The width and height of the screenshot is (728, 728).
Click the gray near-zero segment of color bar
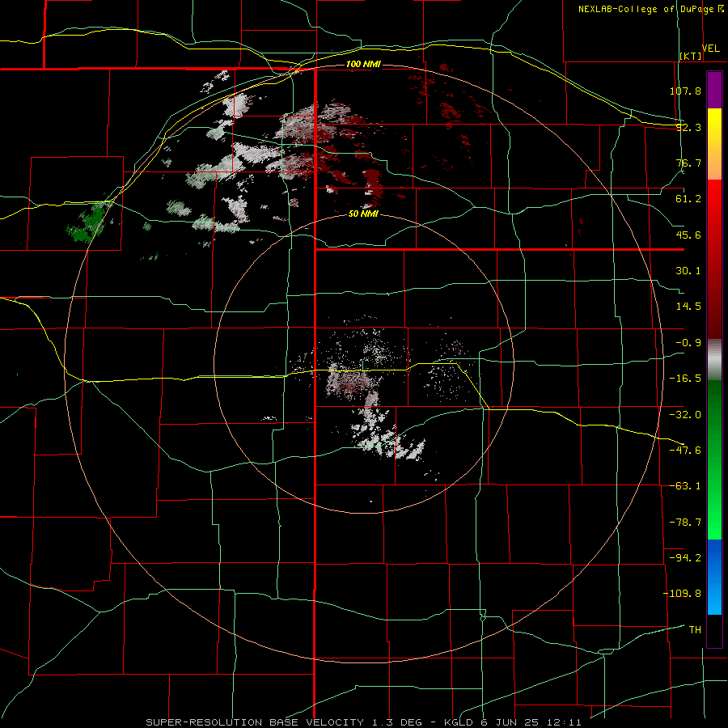714,359
